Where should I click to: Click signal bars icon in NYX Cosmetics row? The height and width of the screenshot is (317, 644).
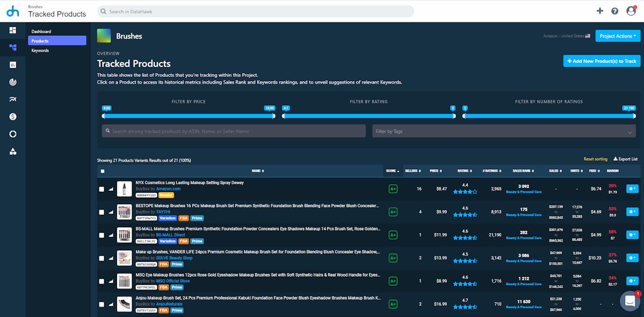pyautogui.click(x=112, y=189)
